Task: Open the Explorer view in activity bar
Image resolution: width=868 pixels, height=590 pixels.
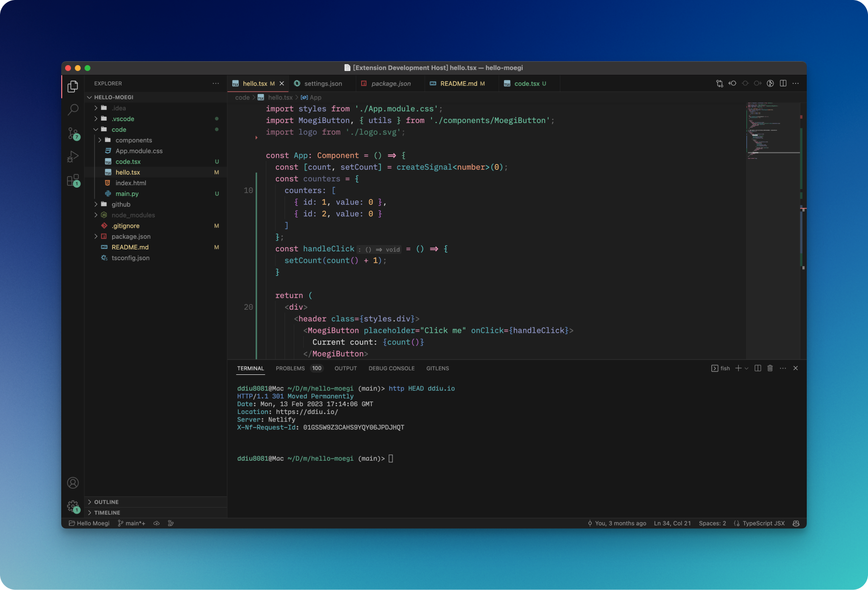Action: (73, 86)
